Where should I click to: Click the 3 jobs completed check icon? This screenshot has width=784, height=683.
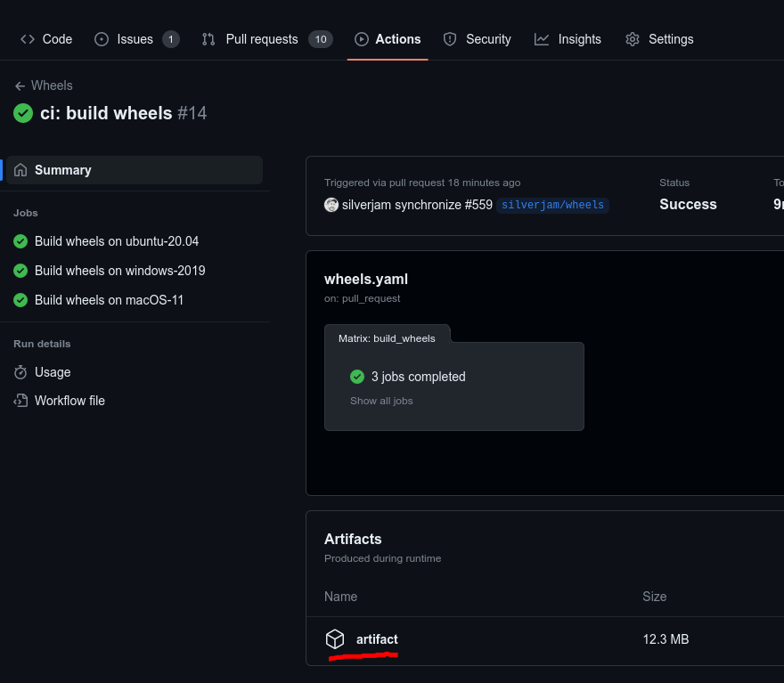coord(357,377)
